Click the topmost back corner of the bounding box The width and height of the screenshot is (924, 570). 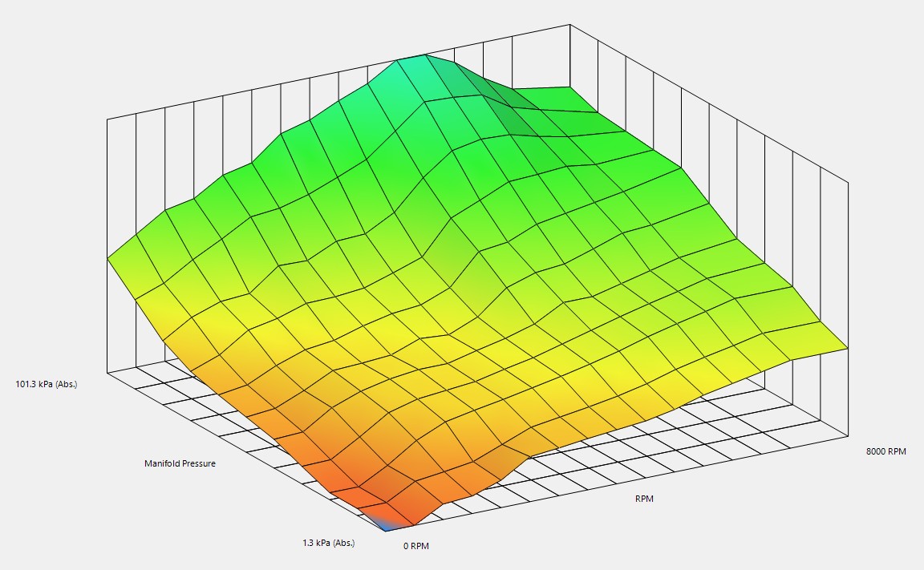click(x=571, y=24)
